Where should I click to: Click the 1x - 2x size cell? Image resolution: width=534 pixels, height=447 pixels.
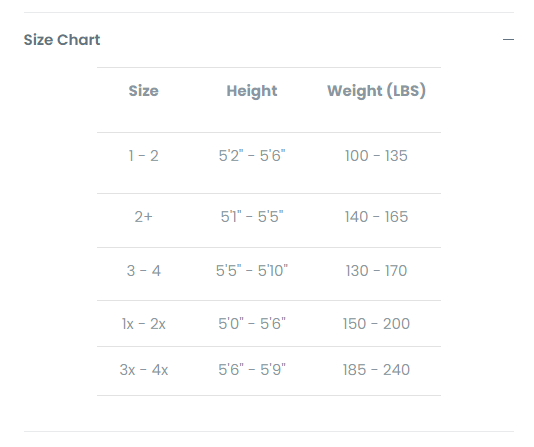143,324
